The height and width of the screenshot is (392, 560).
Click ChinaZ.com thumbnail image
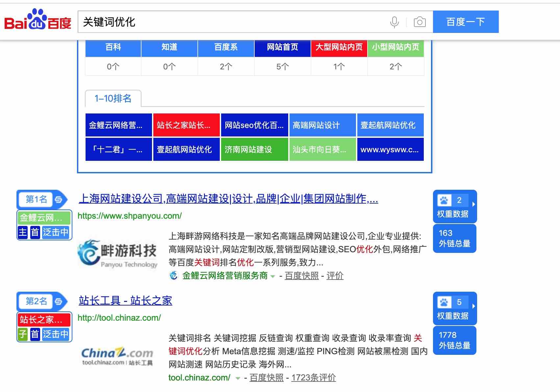(x=117, y=357)
